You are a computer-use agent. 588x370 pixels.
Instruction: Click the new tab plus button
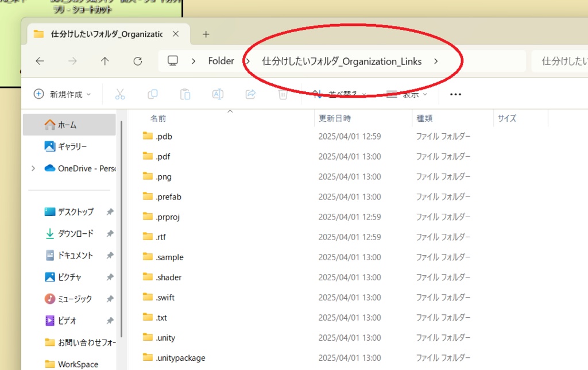(206, 34)
